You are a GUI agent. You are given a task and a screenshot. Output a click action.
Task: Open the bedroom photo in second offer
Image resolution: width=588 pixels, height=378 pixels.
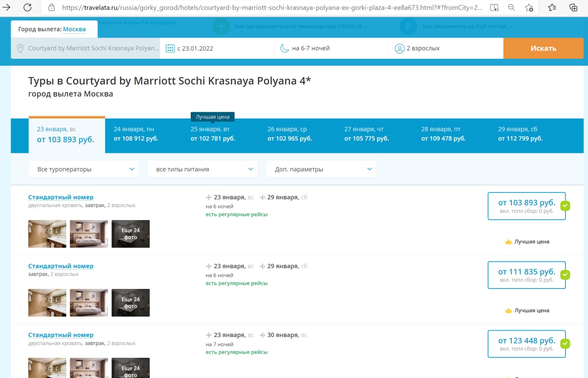point(89,303)
